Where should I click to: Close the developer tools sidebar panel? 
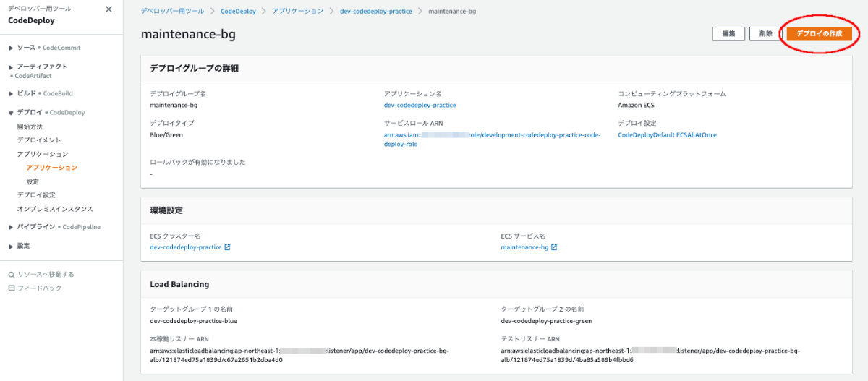(109, 9)
